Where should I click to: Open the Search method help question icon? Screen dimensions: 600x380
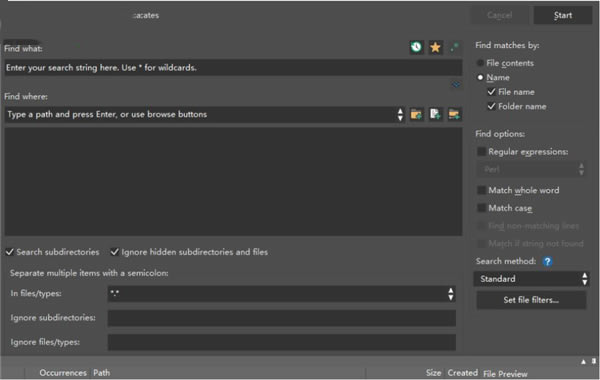coord(547,261)
